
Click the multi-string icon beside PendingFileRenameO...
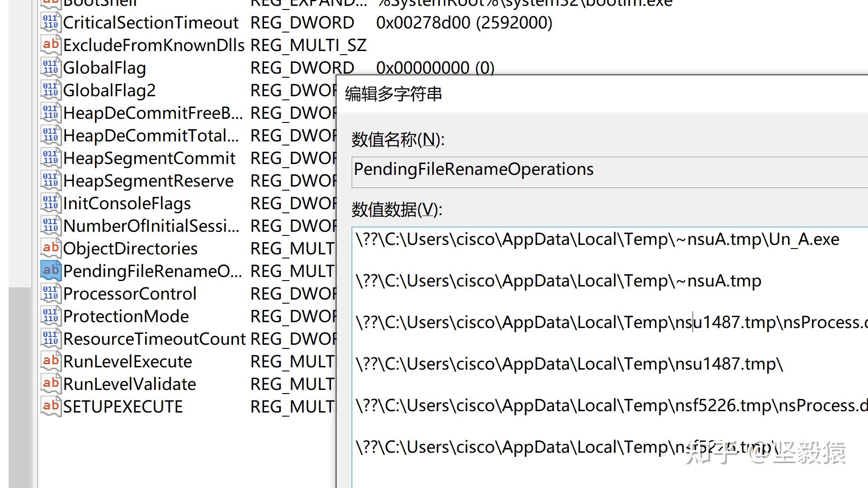(50, 271)
